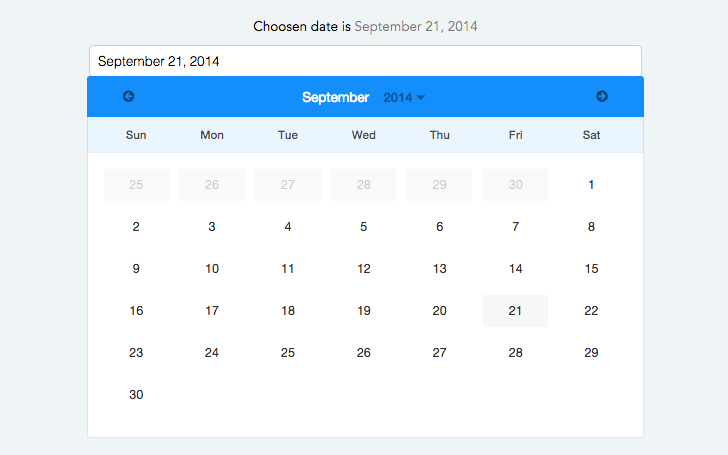Select greyed-out day 28 under Wednesday
Screen dimensions: 728x455
(364, 185)
